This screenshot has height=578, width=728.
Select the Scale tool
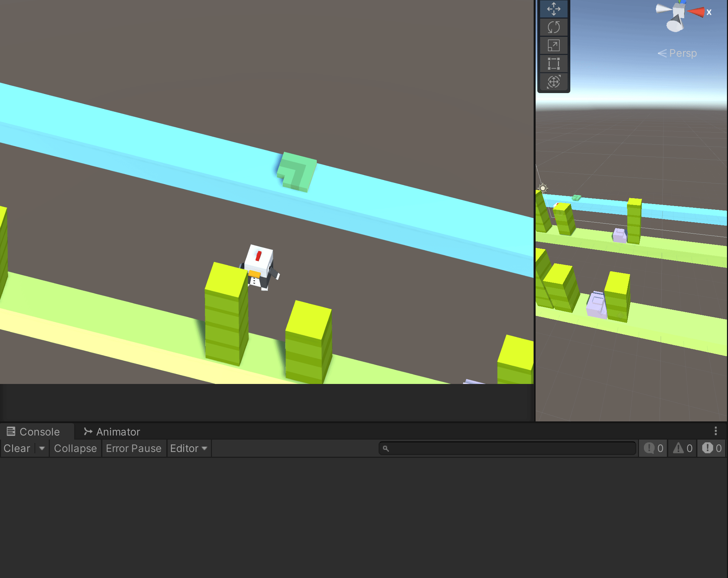(x=553, y=45)
